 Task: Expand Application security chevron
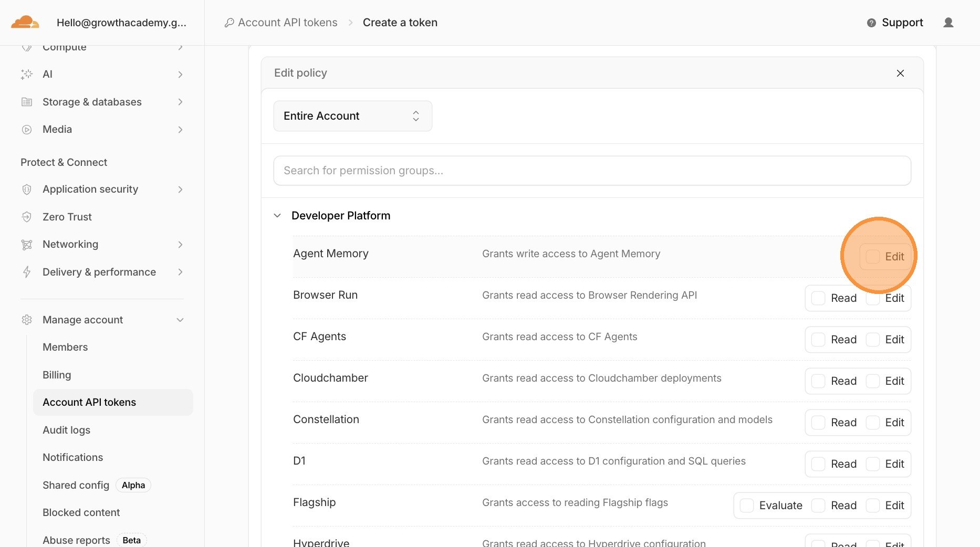pyautogui.click(x=180, y=190)
